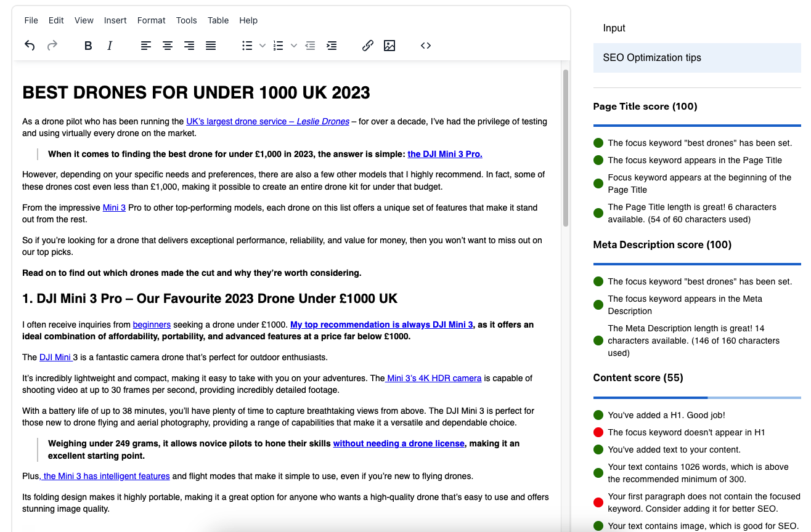Click the Meta Description score bar
This screenshot has height=532, width=811.
click(697, 264)
